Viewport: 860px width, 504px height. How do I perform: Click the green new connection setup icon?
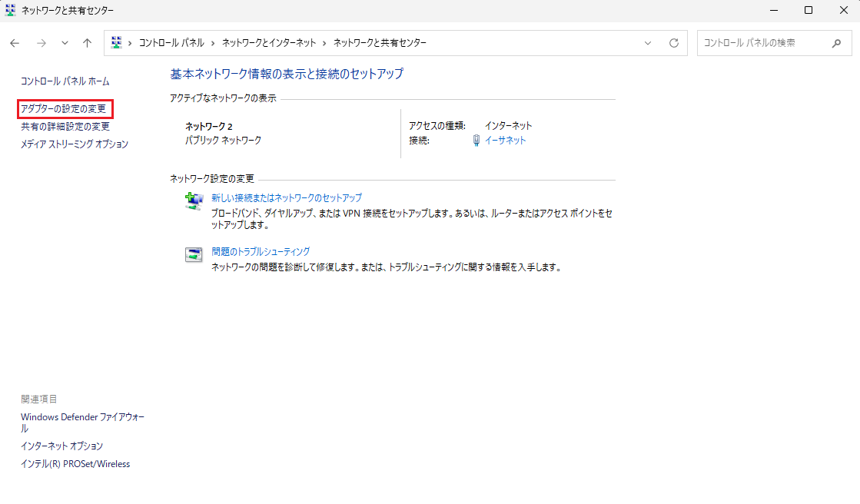pos(193,198)
